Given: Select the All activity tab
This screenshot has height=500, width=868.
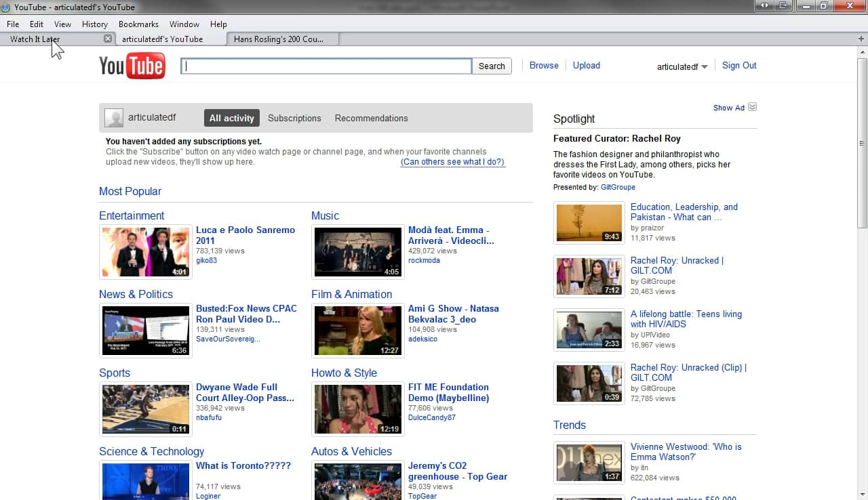Looking at the screenshot, I should coord(232,118).
